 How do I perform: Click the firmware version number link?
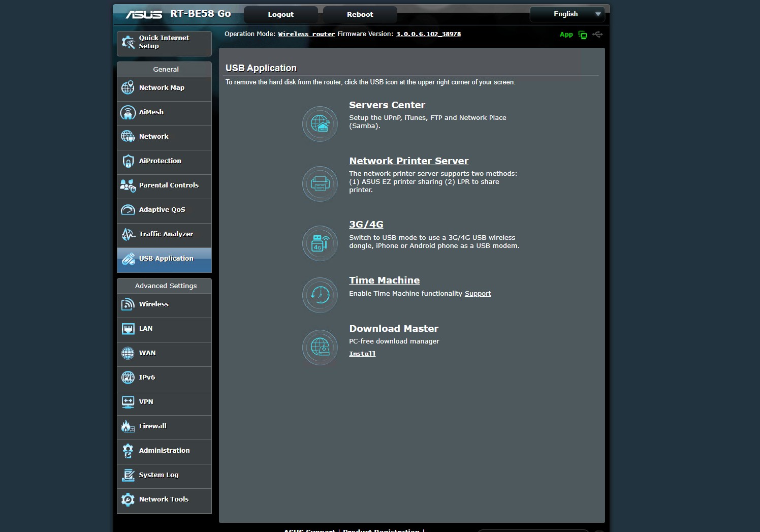pos(428,34)
